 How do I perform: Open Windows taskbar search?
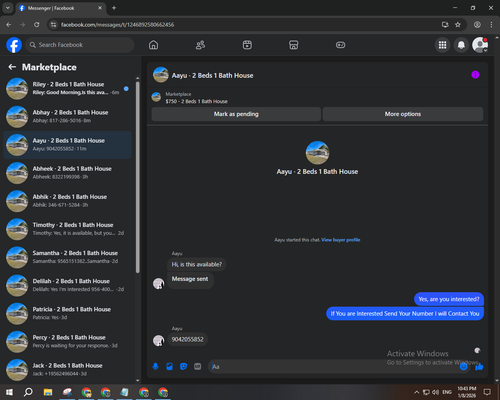point(28,392)
